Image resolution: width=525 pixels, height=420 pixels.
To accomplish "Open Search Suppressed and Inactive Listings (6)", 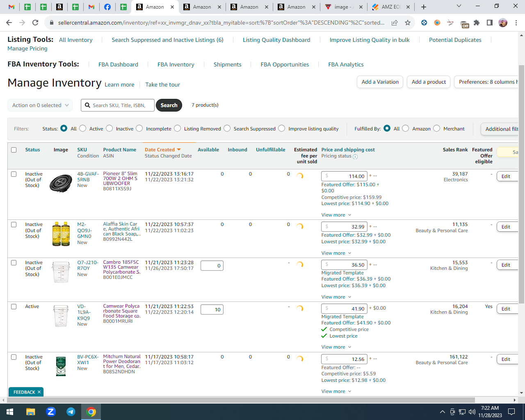I will coord(168,40).
